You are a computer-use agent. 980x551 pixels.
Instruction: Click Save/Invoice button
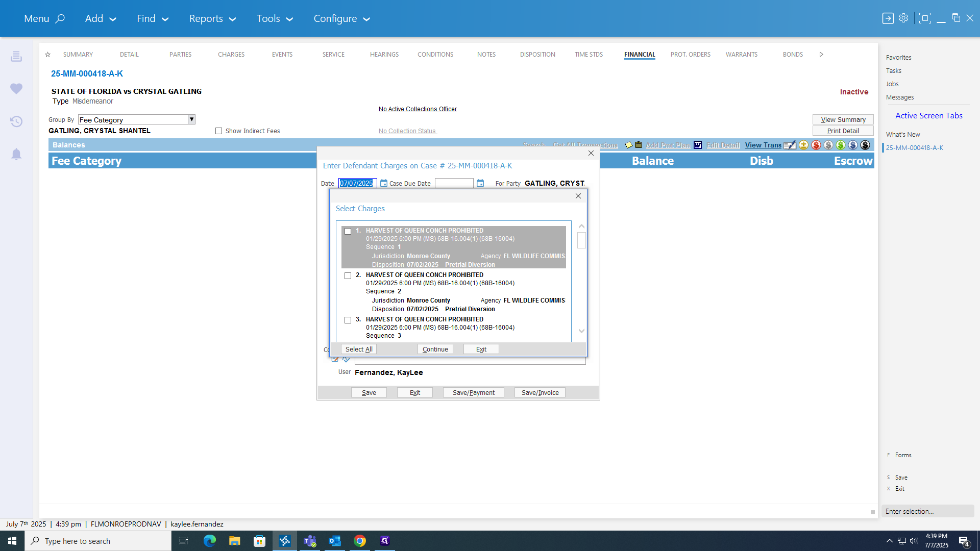coord(540,393)
